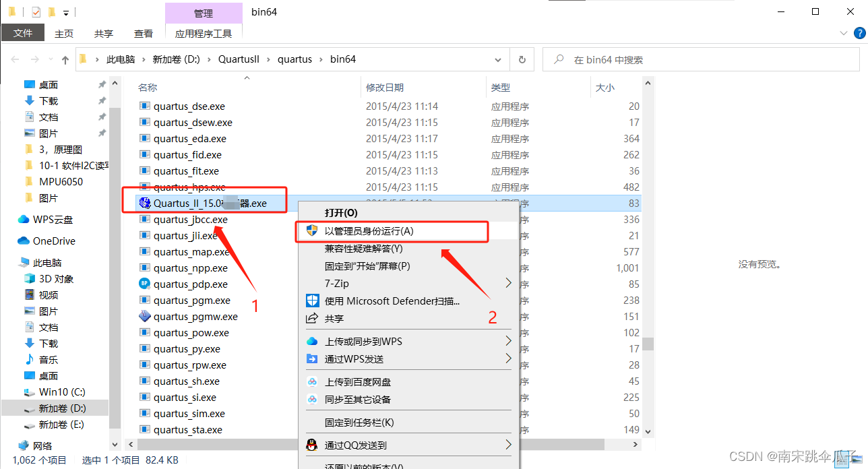This screenshot has height=469, width=868.
Task: Refresh the bin64 folder view
Action: pyautogui.click(x=522, y=59)
